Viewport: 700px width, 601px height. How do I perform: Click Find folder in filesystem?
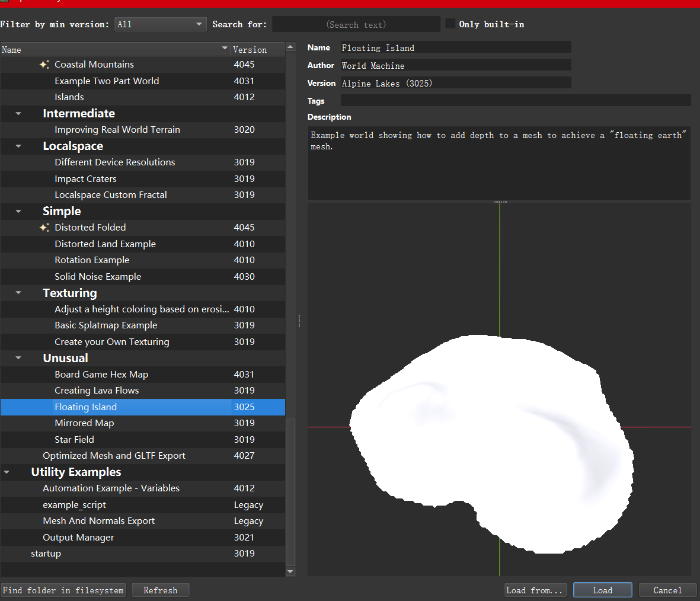(63, 590)
